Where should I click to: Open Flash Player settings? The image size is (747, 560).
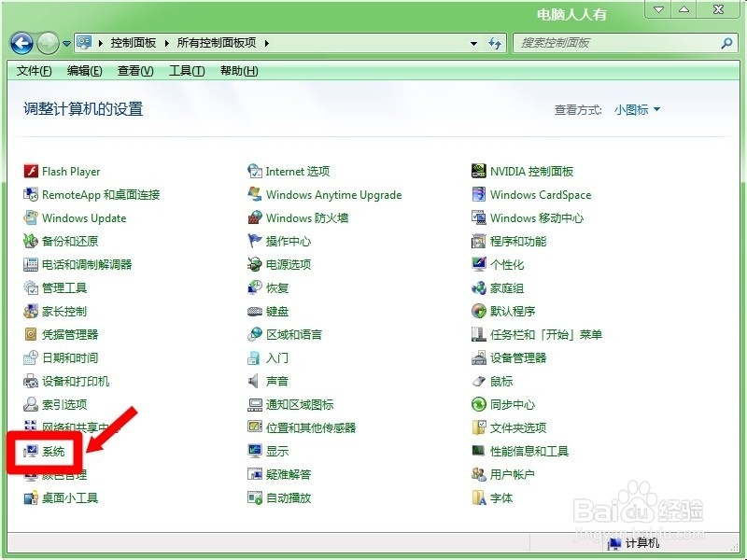click(x=69, y=171)
